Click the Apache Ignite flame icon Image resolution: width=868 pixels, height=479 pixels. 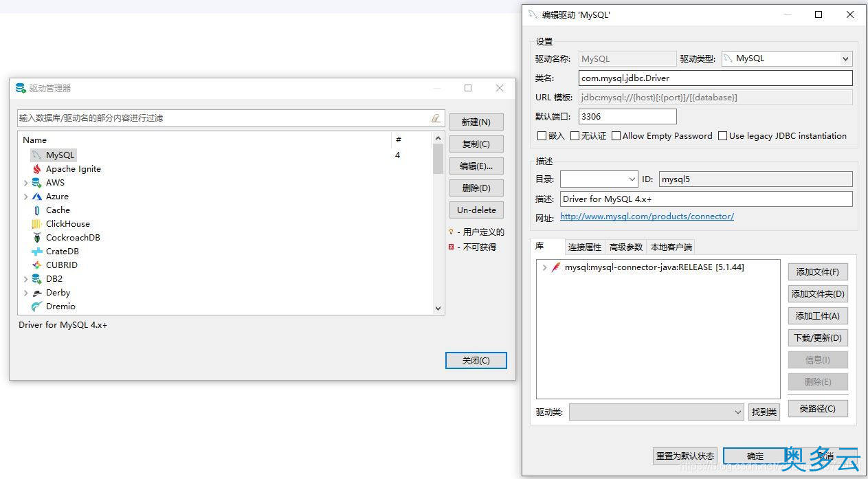pyautogui.click(x=37, y=169)
